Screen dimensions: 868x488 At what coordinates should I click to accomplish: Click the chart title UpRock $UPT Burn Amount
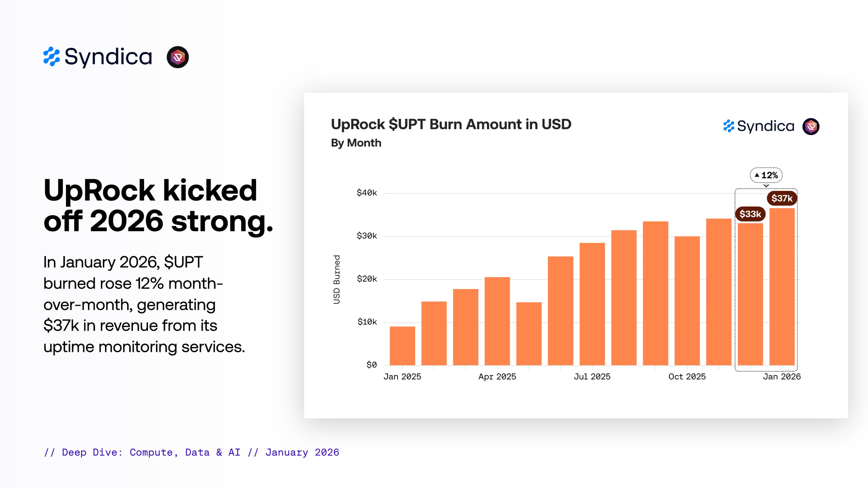click(451, 124)
